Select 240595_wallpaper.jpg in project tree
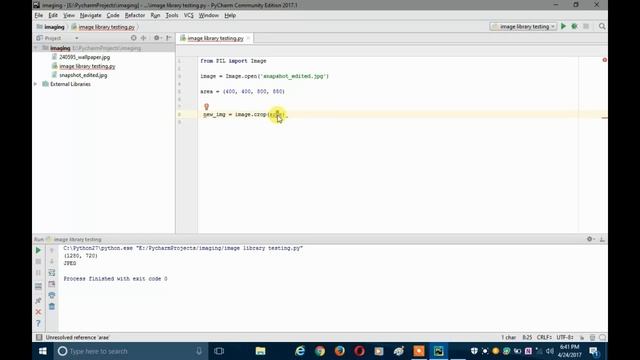This screenshot has width=640, height=360. 84,57
